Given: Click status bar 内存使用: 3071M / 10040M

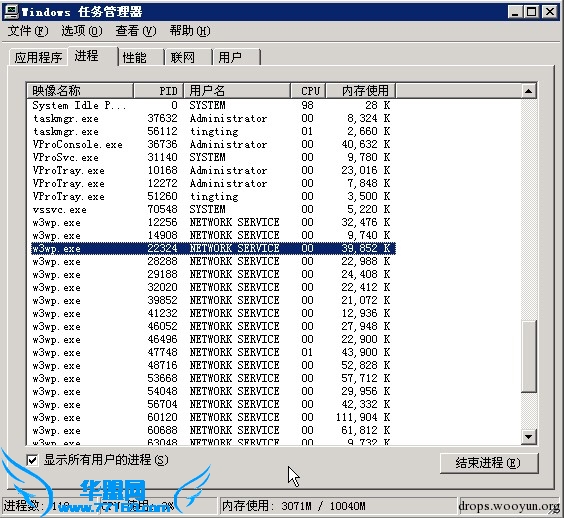Looking at the screenshot, I should pos(294,506).
